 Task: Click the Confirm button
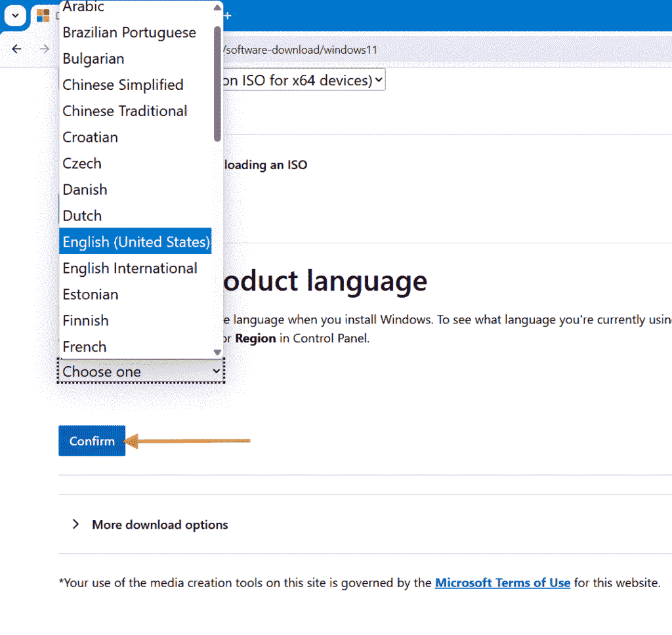point(92,440)
